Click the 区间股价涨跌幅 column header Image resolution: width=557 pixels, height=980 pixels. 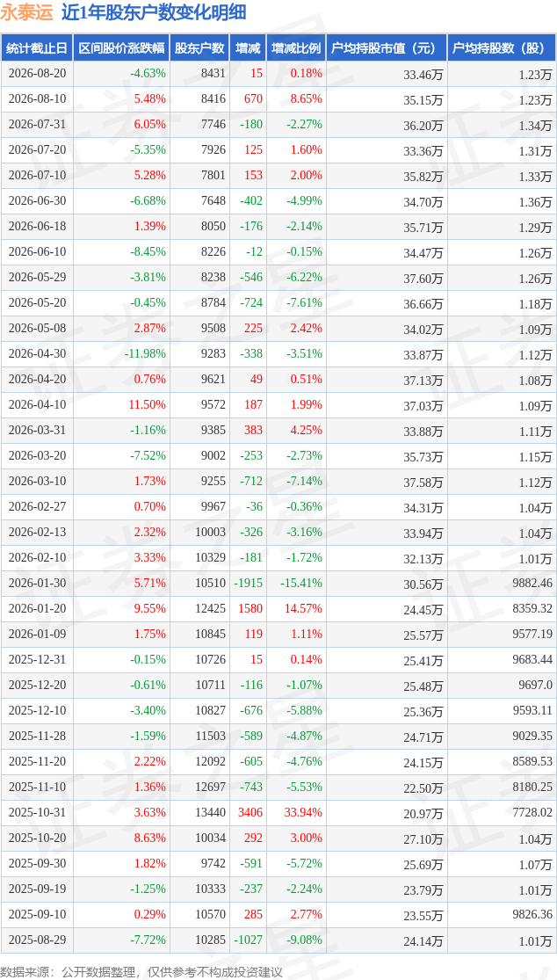tap(121, 47)
